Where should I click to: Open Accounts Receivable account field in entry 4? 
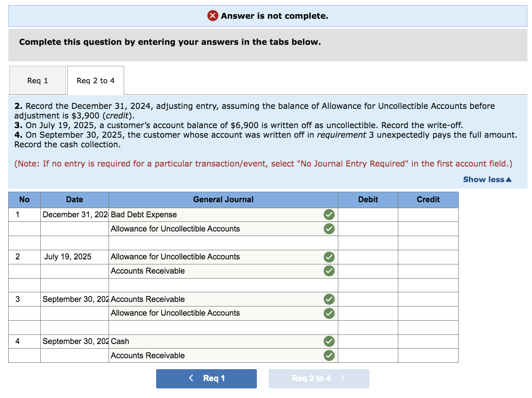(223, 355)
